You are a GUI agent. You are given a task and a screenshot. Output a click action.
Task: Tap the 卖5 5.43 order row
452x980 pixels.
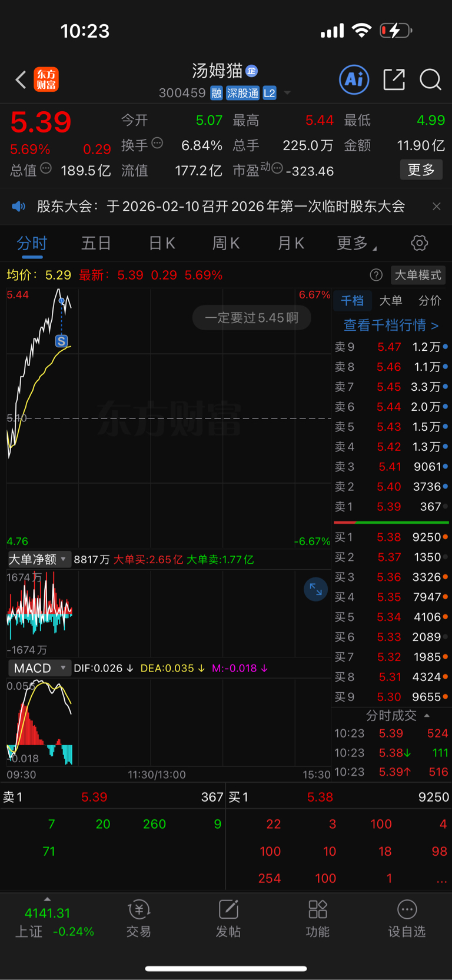point(391,427)
